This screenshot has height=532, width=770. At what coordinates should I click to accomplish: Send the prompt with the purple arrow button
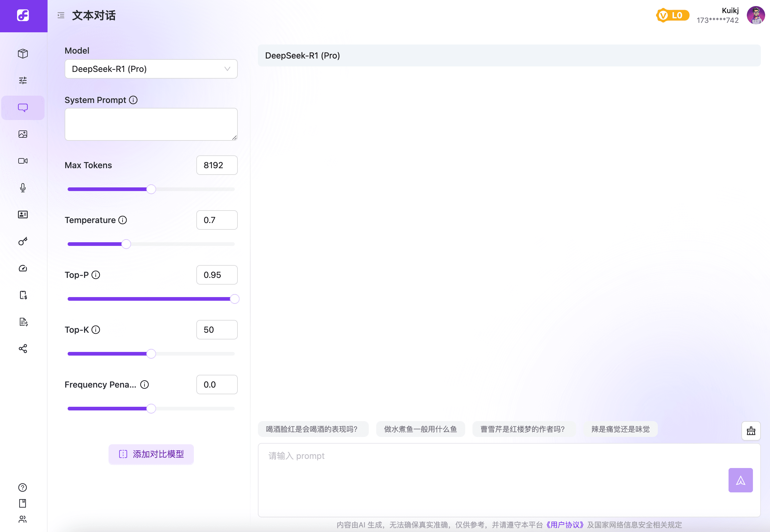coord(741,480)
